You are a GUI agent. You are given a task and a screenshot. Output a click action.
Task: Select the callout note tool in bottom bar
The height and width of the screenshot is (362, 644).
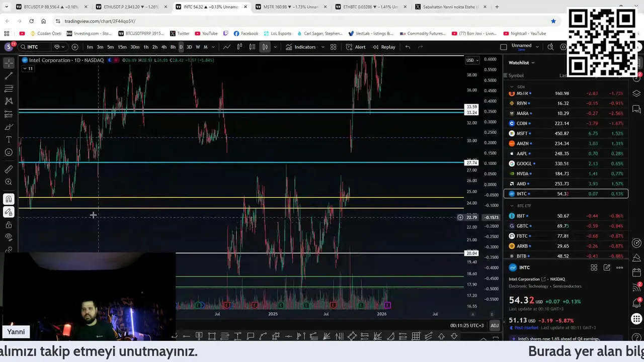(x=250, y=336)
